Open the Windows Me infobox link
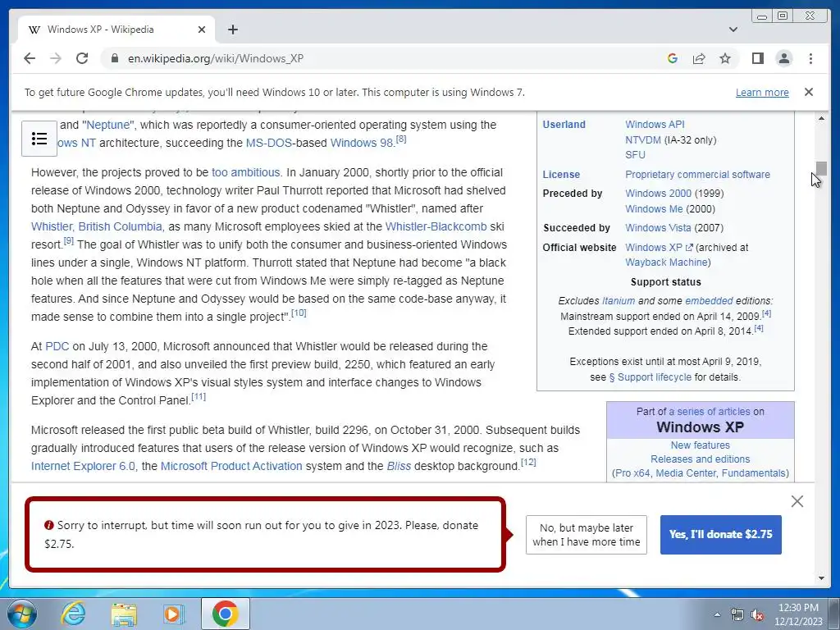840x630 pixels. click(654, 209)
